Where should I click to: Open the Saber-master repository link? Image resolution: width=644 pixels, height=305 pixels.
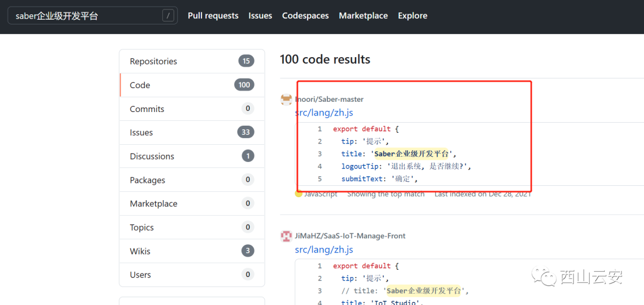[x=329, y=99]
